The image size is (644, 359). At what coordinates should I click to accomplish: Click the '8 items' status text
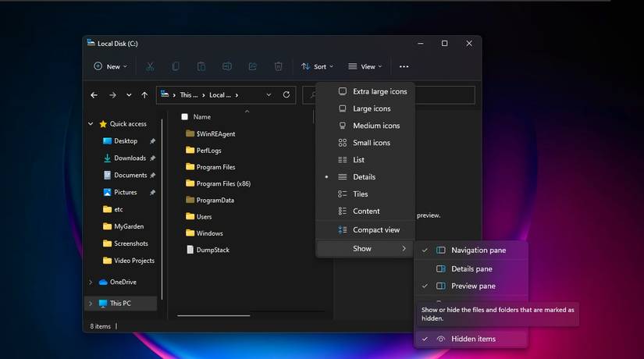coord(101,326)
